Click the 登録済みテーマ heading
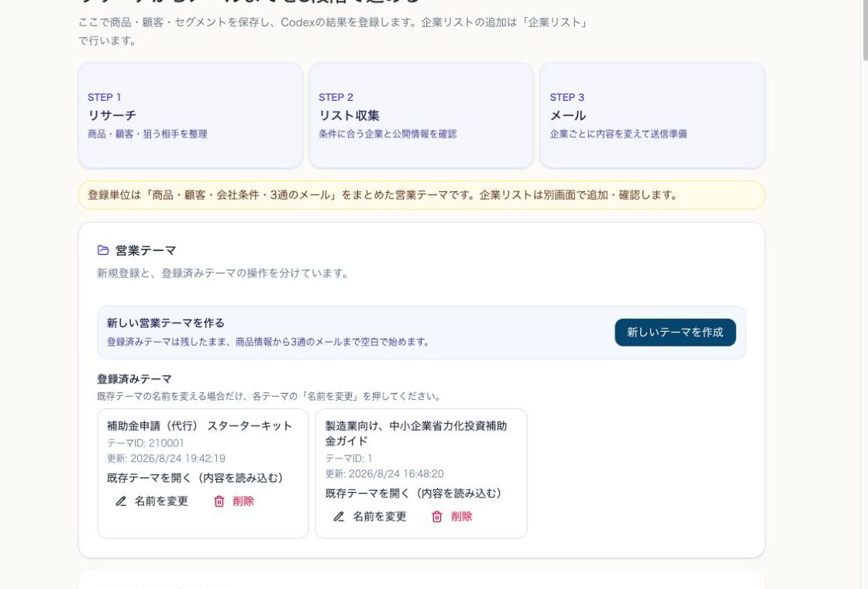This screenshot has height=589, width=868. [135, 379]
